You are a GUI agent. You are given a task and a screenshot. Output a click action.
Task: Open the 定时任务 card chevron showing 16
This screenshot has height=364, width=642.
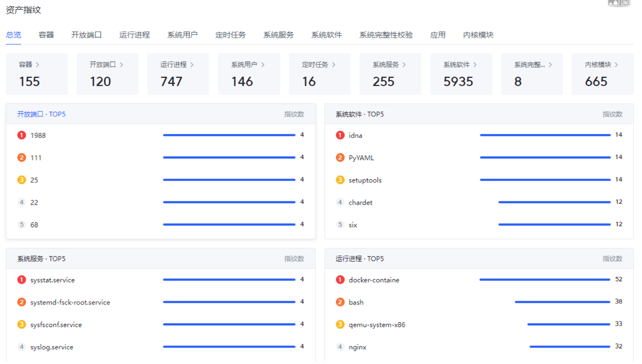tap(334, 65)
